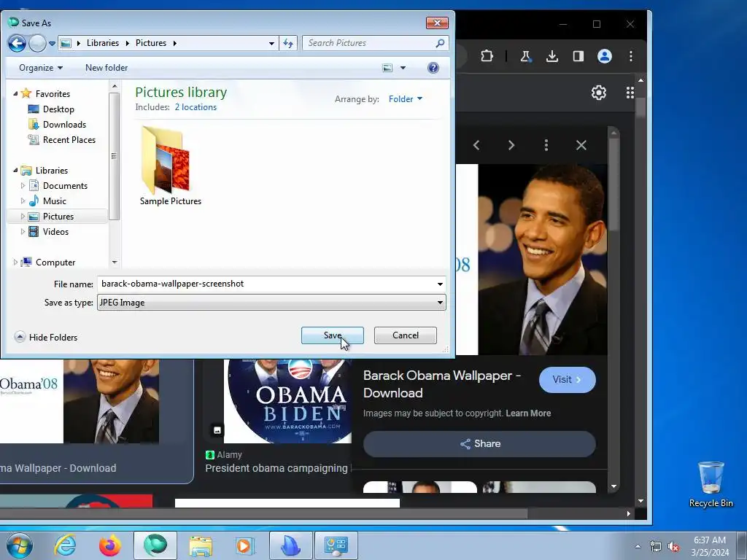Click the network tray icon
This screenshot has height=560, width=747.
tap(656, 546)
